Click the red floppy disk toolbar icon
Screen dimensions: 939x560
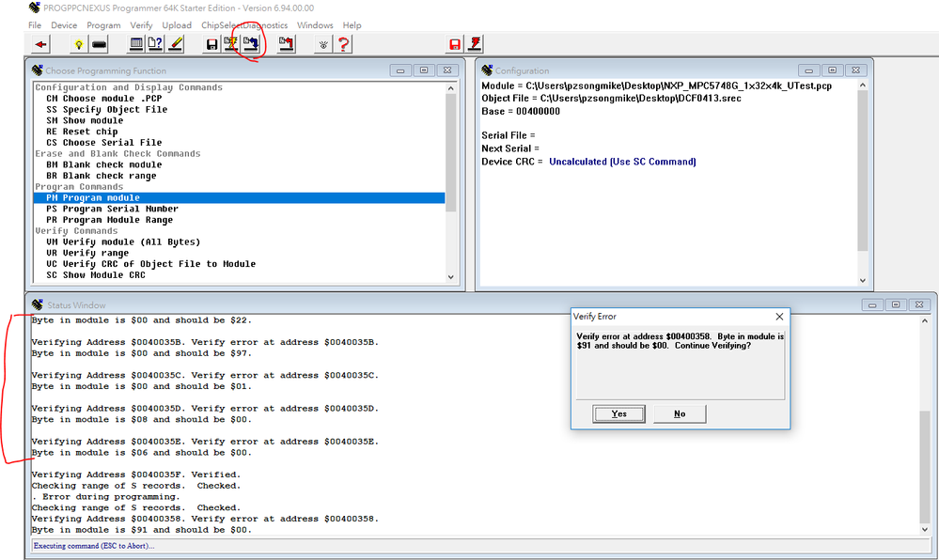point(455,44)
